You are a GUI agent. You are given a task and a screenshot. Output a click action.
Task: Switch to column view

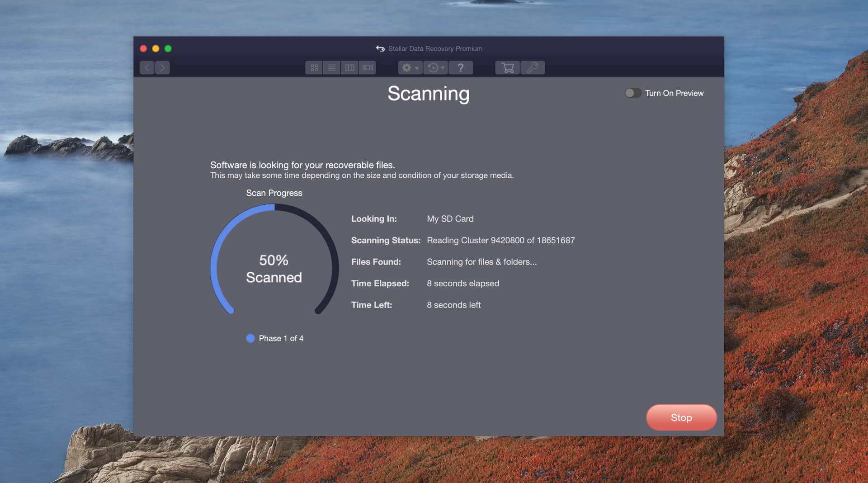click(x=349, y=68)
